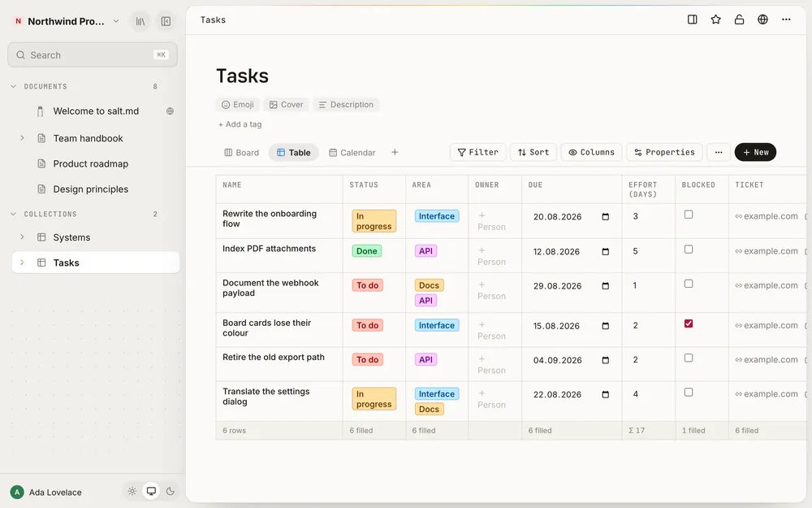
Task: Create a new task with New button
Action: (755, 153)
